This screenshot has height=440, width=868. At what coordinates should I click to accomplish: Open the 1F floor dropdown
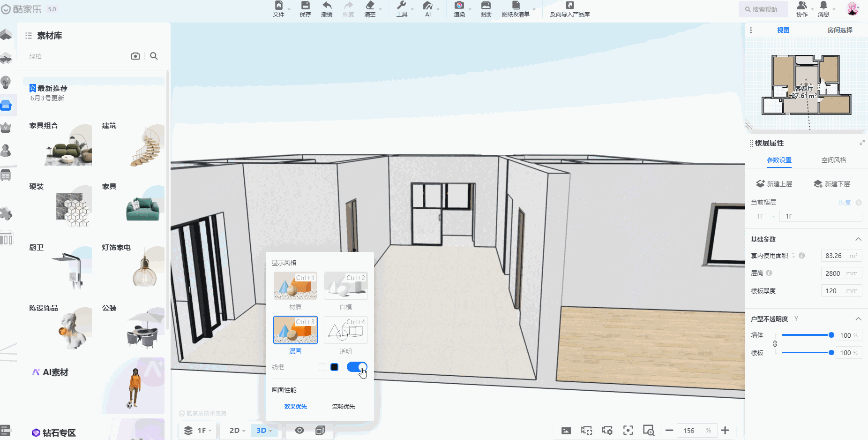pos(199,431)
